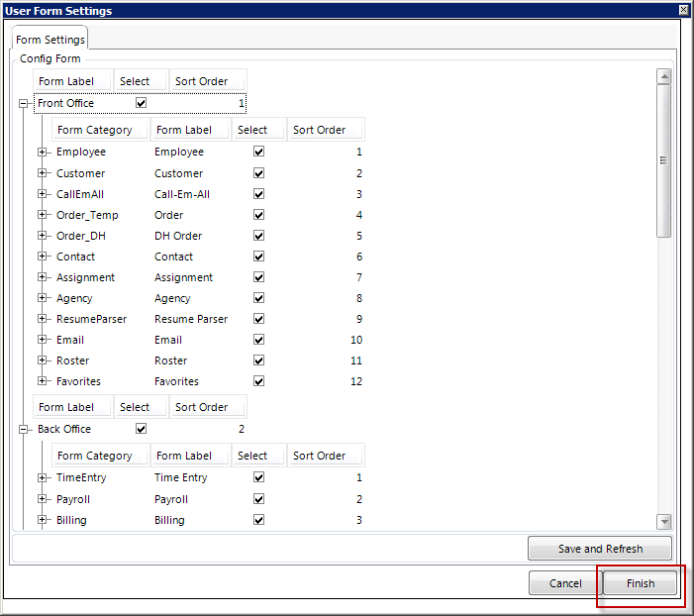Toggle the Favorites form checkbox
The width and height of the screenshot is (694, 616).
[259, 381]
